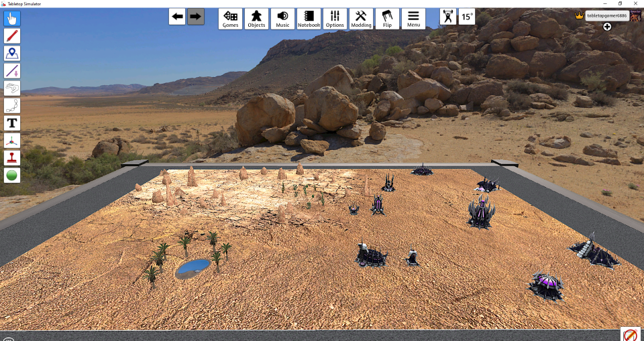This screenshot has width=644, height=341.
Task: Click the Flip table button
Action: 387,19
